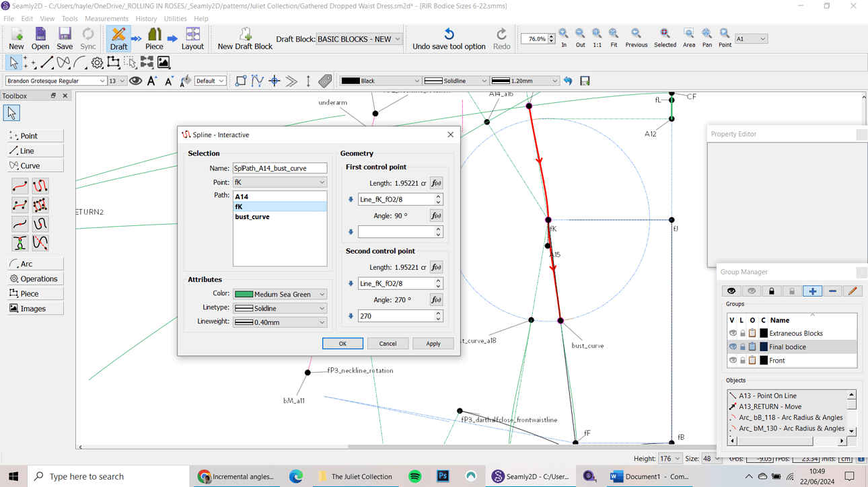Image resolution: width=868 pixels, height=487 pixels.
Task: Lock the Final bodice group
Action: tap(742, 346)
